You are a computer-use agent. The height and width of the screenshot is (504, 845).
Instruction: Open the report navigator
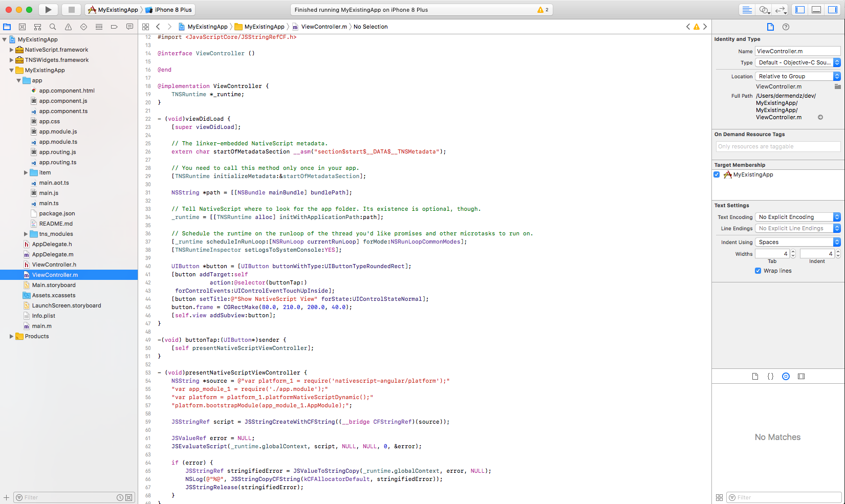pyautogui.click(x=129, y=27)
